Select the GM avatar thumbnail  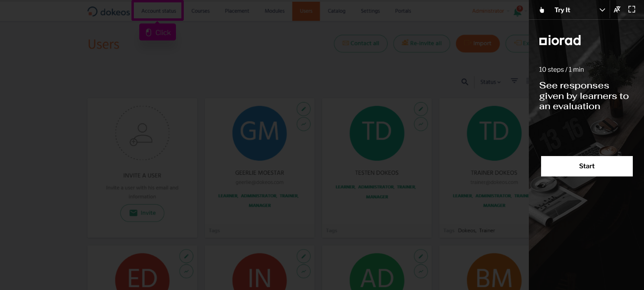(260, 133)
